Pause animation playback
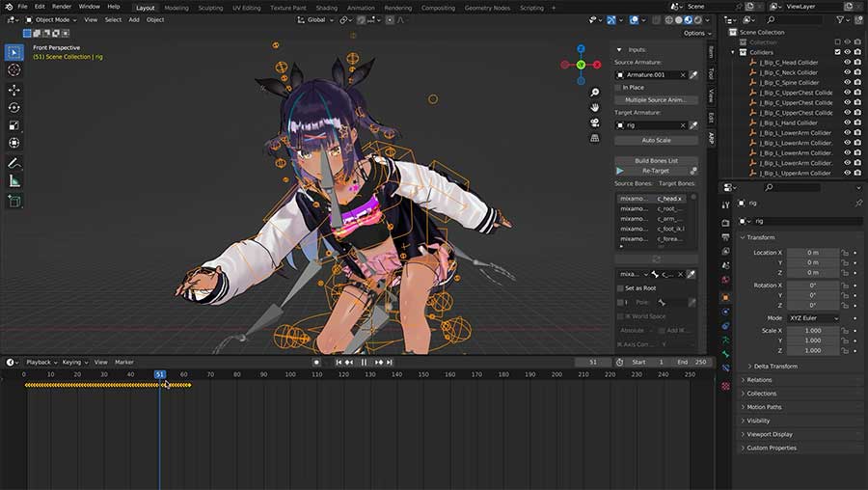Screen dimensions: 868x490 click(x=364, y=362)
